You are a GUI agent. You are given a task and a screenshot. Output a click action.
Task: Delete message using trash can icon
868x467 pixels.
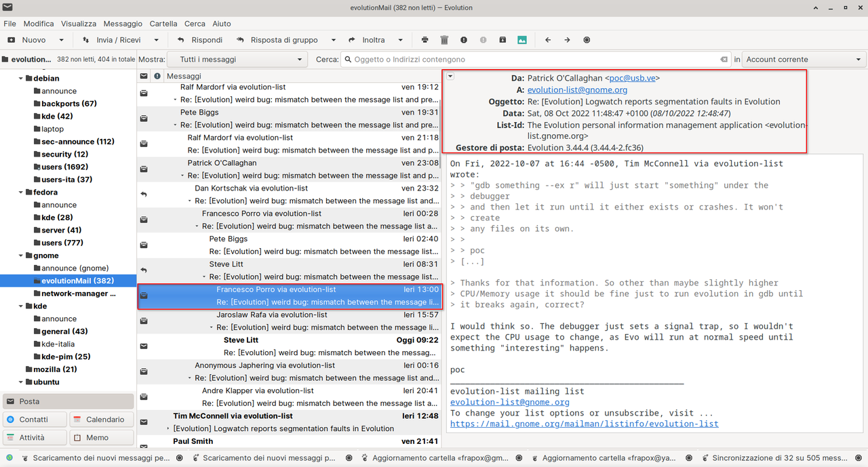tap(444, 40)
